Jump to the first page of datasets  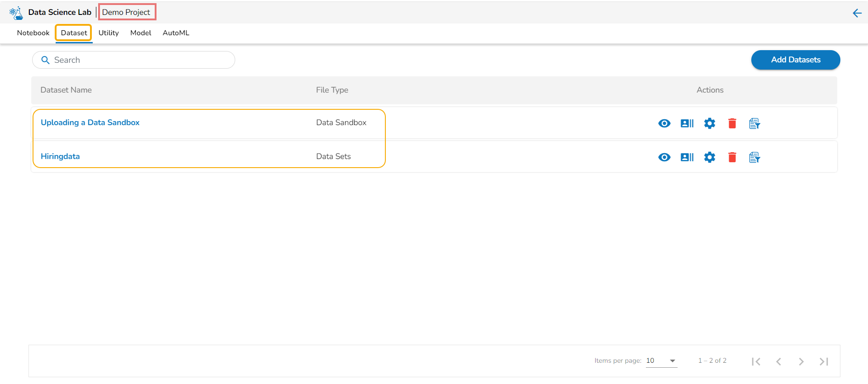click(x=756, y=361)
